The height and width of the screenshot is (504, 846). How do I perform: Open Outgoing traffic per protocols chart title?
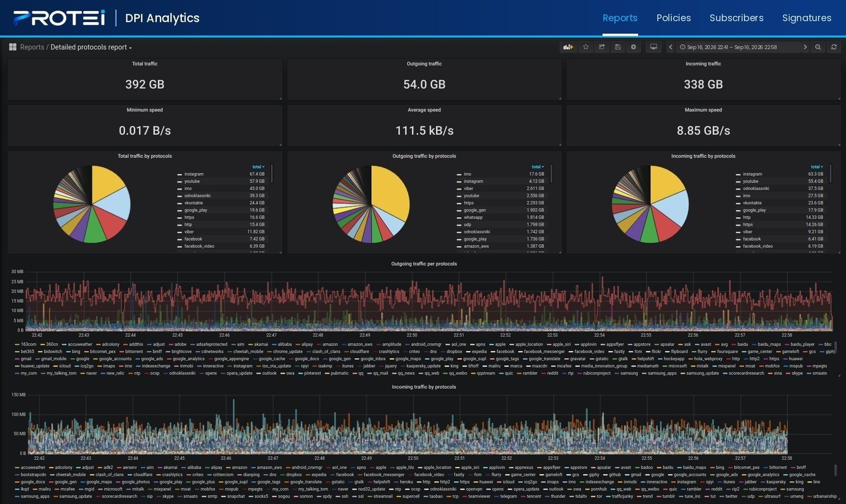(x=424, y=264)
